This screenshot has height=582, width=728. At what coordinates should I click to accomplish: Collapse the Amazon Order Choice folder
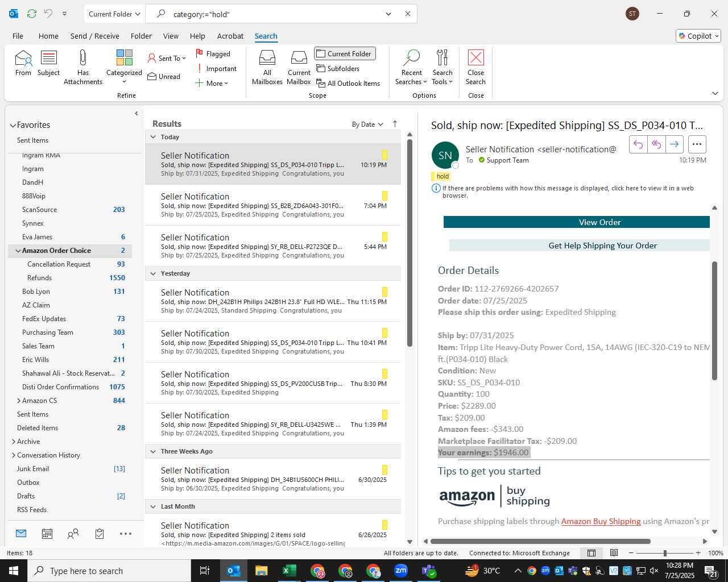[x=18, y=251]
